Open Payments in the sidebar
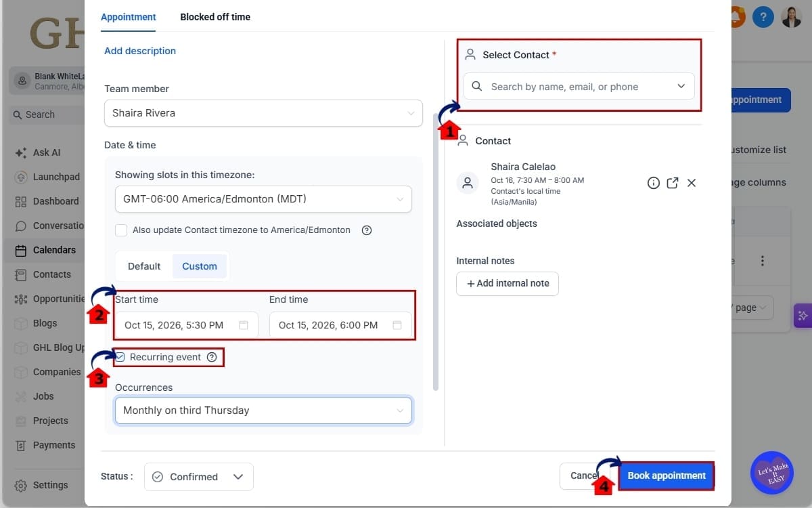 [45, 445]
